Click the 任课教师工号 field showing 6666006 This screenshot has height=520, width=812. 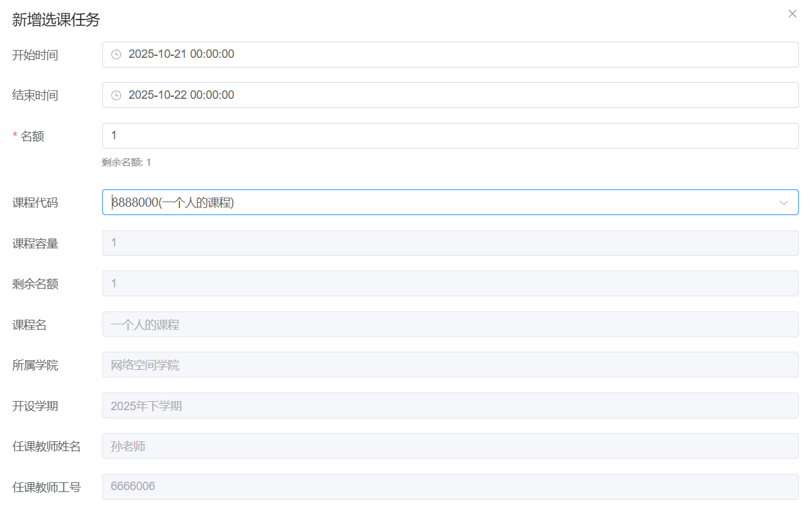coord(450,487)
